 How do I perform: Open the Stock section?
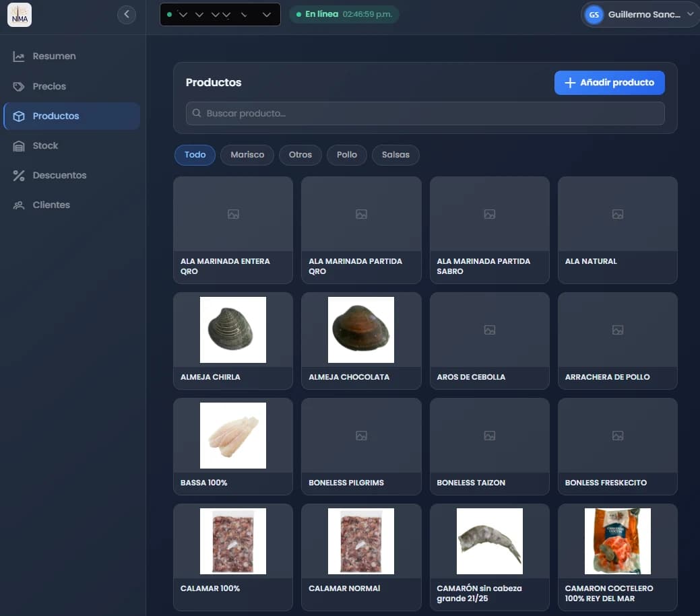click(x=72, y=146)
